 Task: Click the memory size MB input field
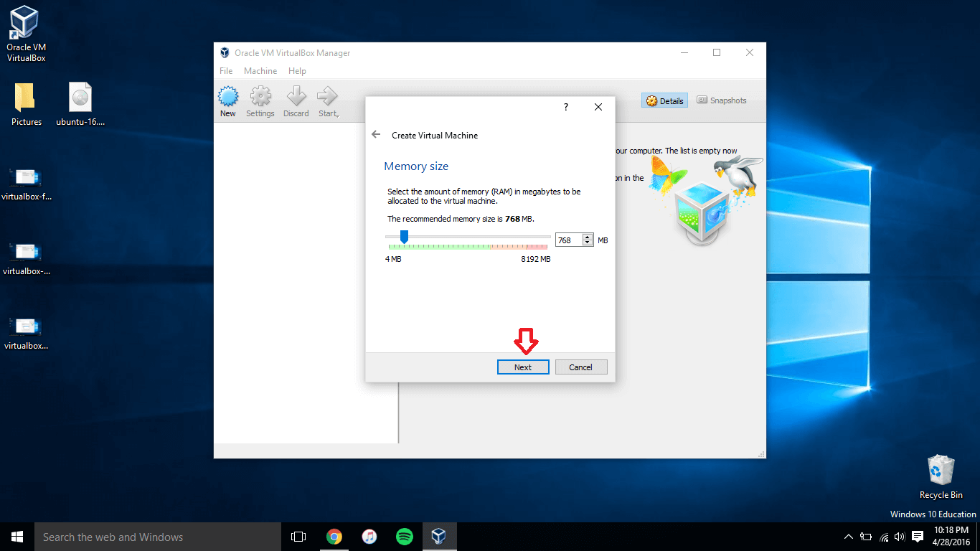tap(569, 240)
